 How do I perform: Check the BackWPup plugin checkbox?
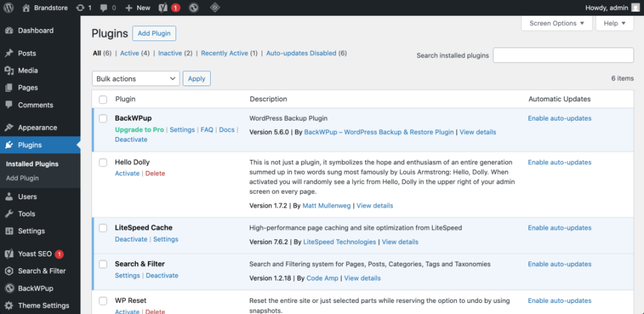pos(103,118)
